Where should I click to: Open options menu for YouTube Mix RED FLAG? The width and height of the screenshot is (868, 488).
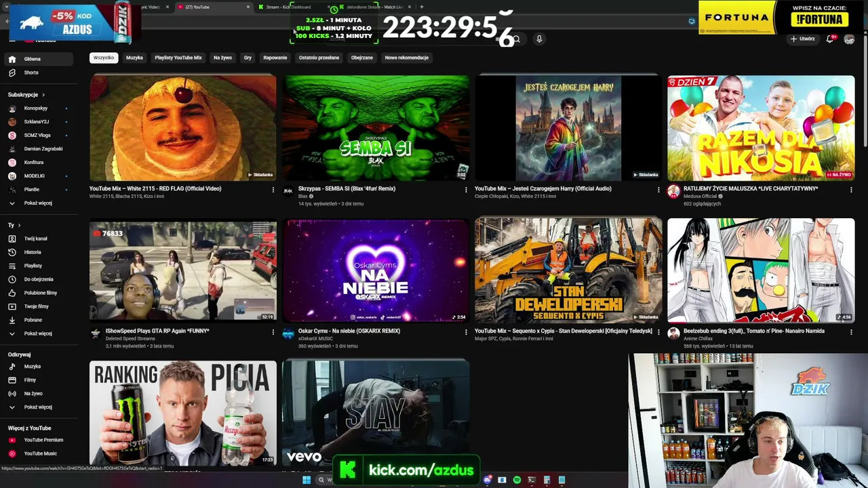(x=273, y=190)
